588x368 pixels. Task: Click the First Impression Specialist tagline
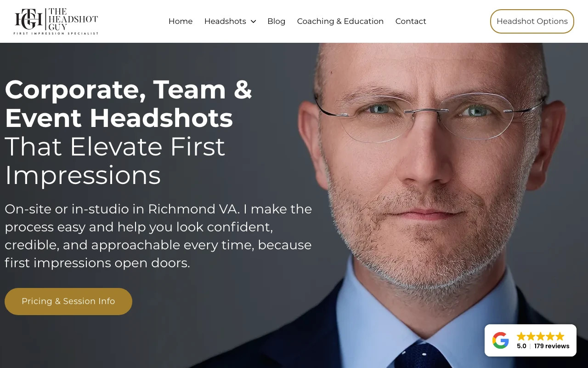click(56, 34)
